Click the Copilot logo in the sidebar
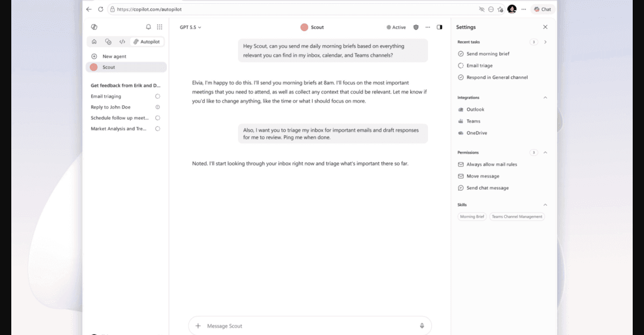644x335 pixels. (94, 27)
